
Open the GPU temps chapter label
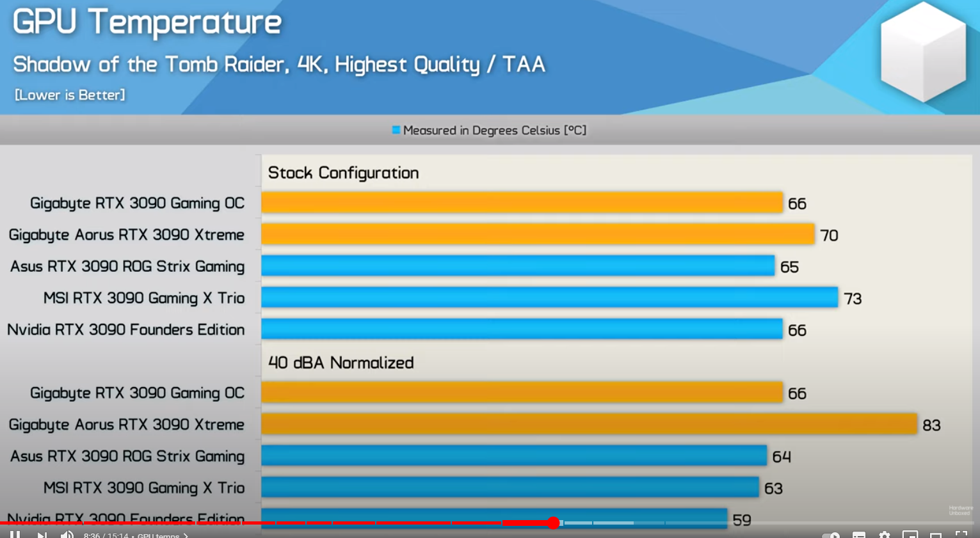[x=158, y=535]
